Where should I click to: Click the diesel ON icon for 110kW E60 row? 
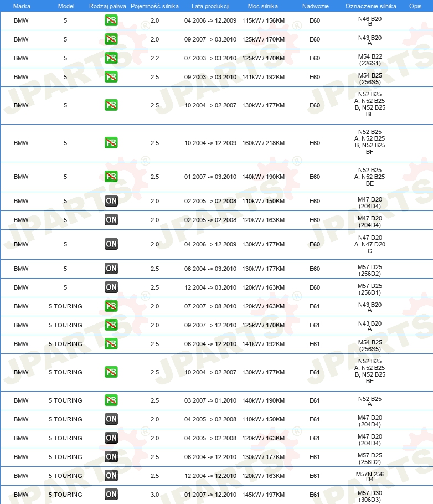111,201
